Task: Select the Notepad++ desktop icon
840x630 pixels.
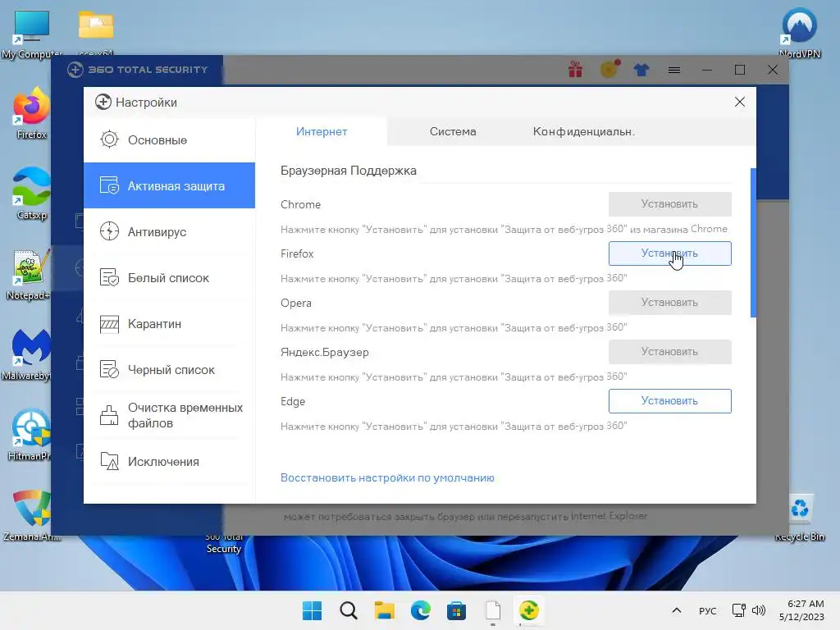Action: click(30, 274)
